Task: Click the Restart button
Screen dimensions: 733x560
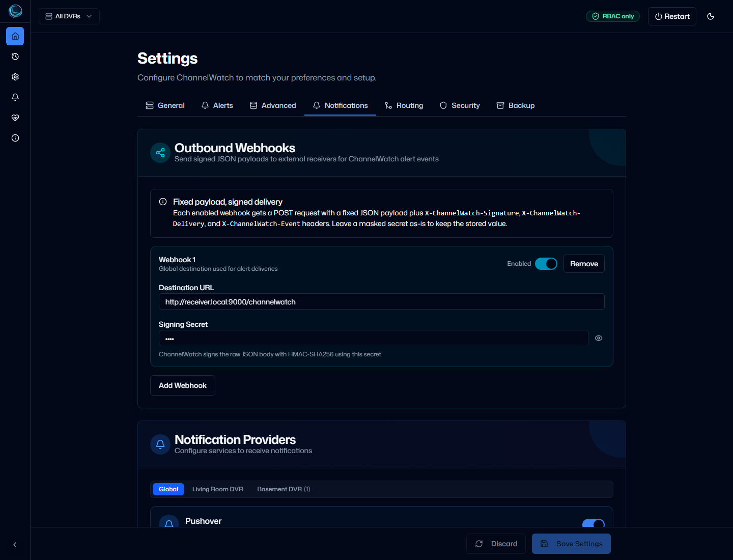Action: 672,16
